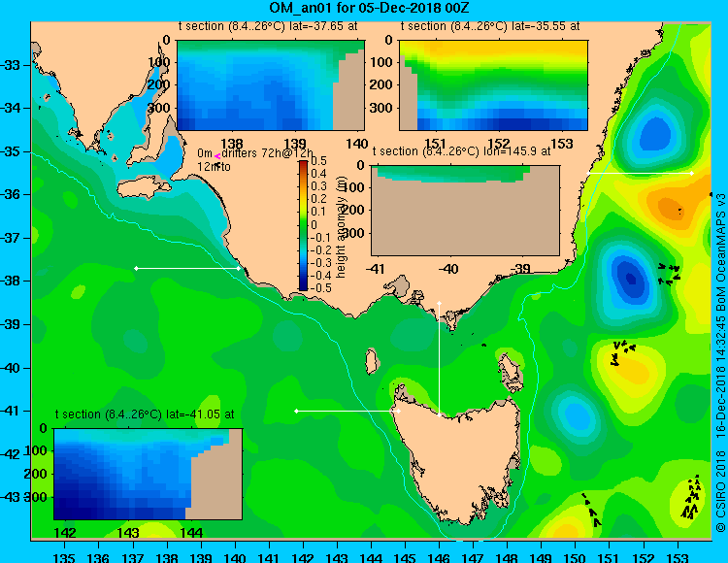728x563 pixels.
Task: Click the drifter arrows on the yellow eddy near 40S
Action: (x=623, y=352)
